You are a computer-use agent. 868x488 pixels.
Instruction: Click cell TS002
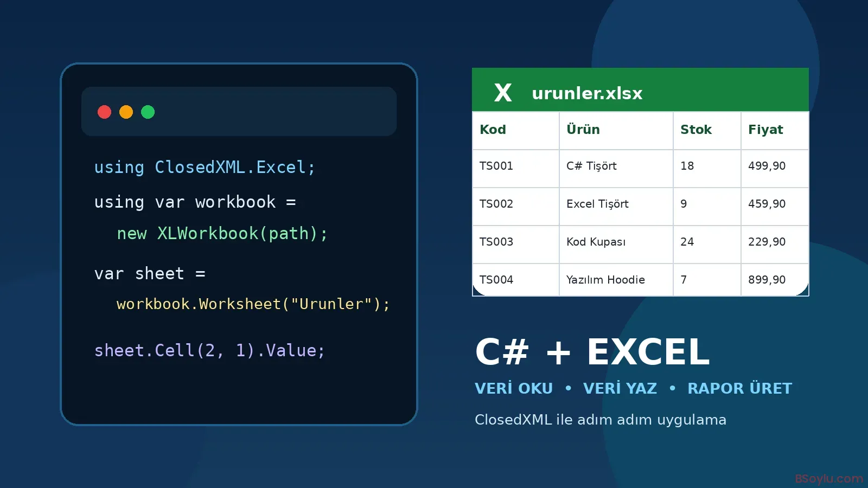tap(516, 207)
